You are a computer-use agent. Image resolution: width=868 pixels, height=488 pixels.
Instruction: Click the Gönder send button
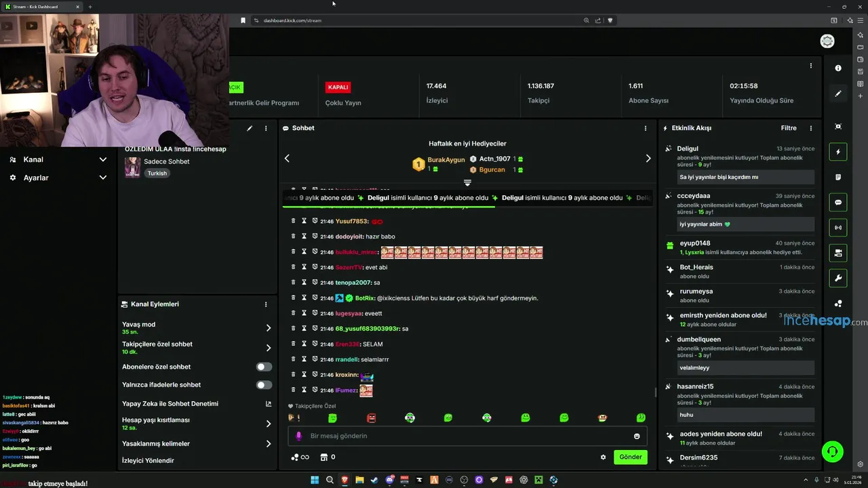[630, 457]
